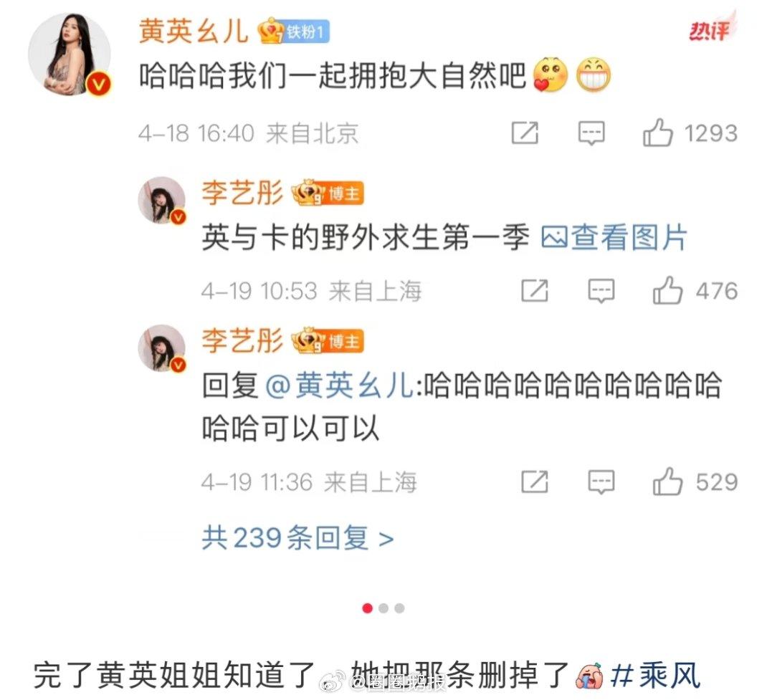Forward the 4-19 10:53 reply
The height and width of the screenshot is (700, 767).
tap(534, 290)
